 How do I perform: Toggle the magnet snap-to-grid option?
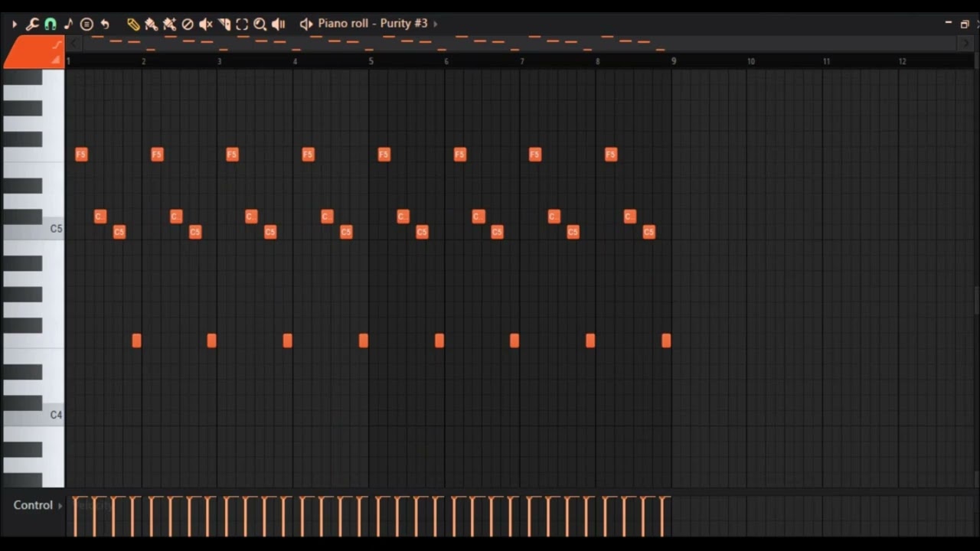click(x=50, y=24)
